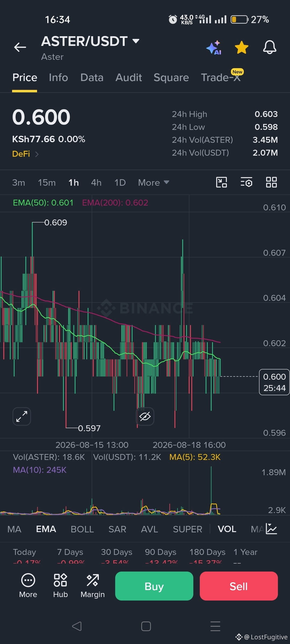Open the Audit tab
The height and width of the screenshot is (644, 290).
[129, 78]
